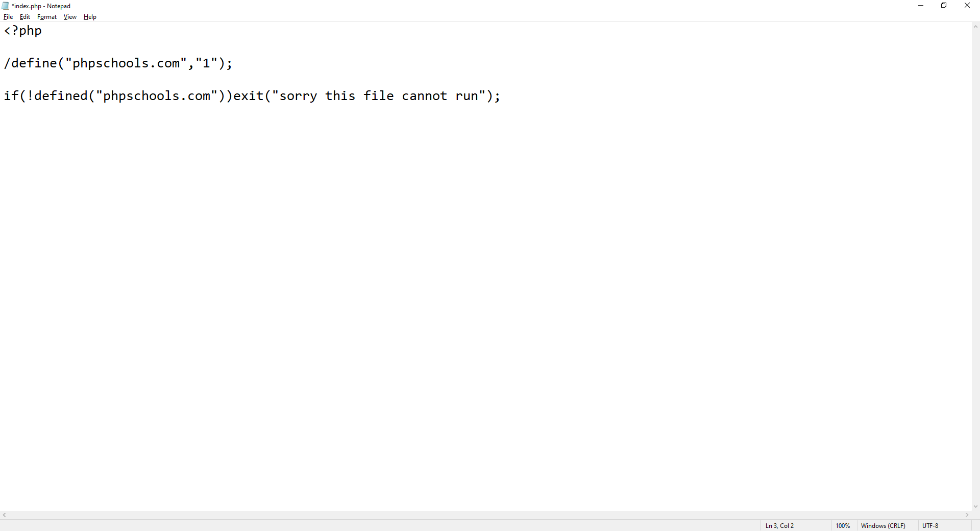Open the Format menu

46,16
